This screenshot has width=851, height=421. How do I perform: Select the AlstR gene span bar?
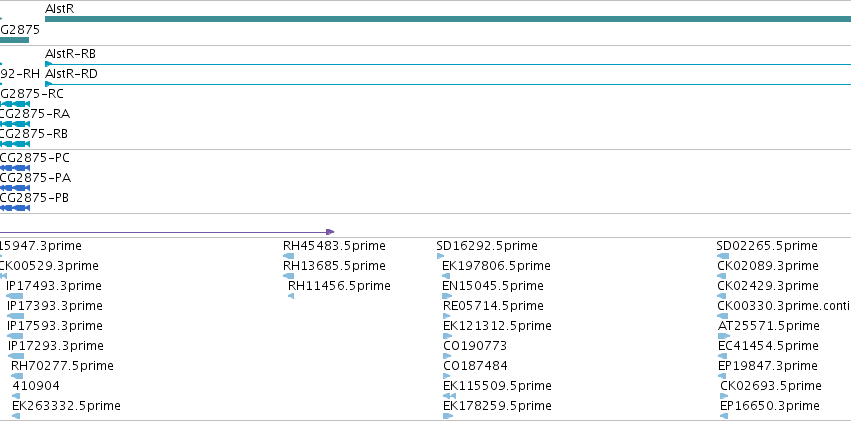pyautogui.click(x=448, y=19)
